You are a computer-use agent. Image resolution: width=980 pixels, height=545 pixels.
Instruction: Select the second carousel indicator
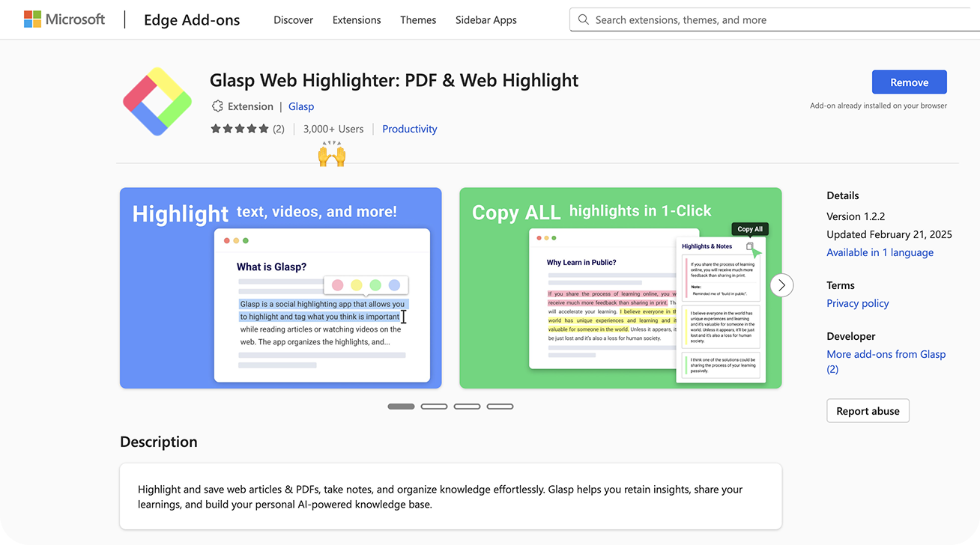click(x=434, y=407)
